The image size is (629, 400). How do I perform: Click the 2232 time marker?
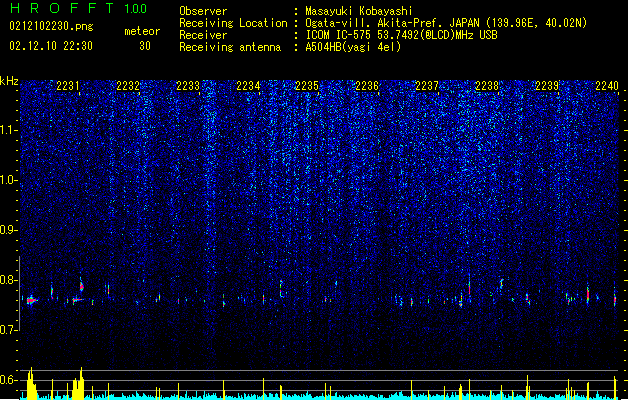(128, 86)
